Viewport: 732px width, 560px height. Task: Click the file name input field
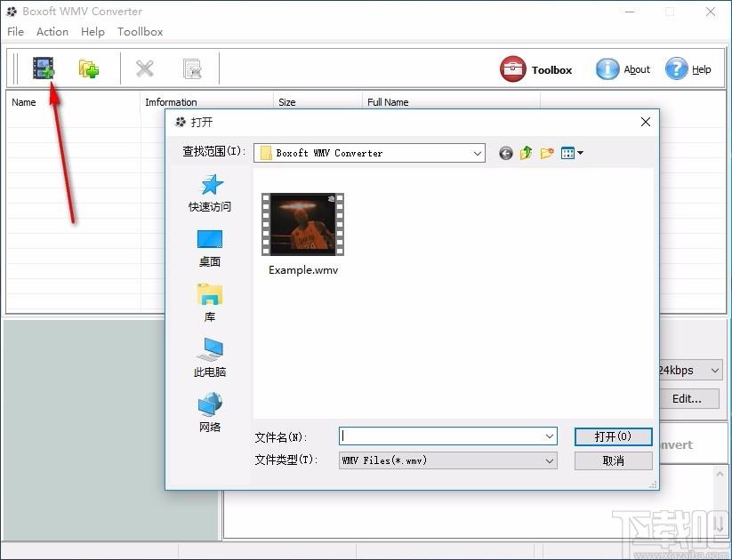tap(441, 436)
